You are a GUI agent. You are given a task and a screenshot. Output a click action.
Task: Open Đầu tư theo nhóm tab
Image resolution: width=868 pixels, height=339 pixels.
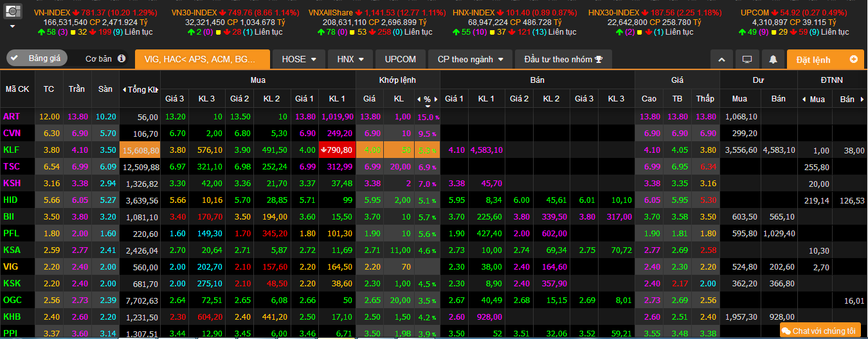(563, 59)
